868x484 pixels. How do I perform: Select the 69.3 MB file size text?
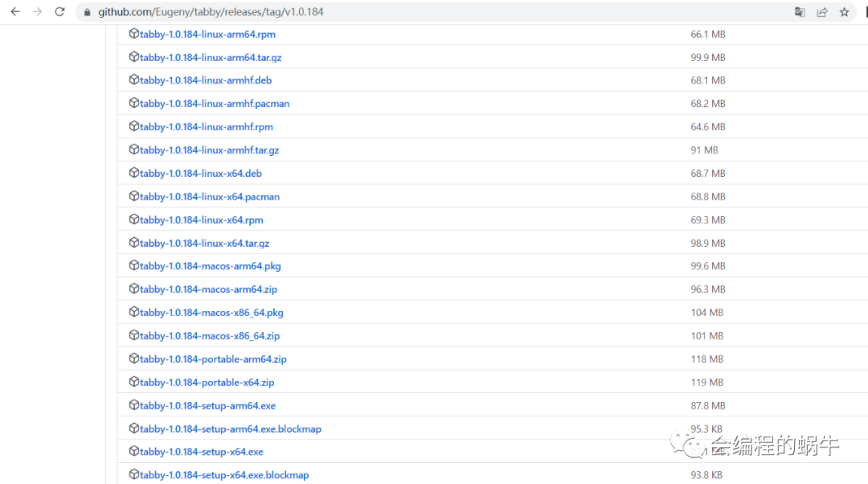[x=708, y=219]
